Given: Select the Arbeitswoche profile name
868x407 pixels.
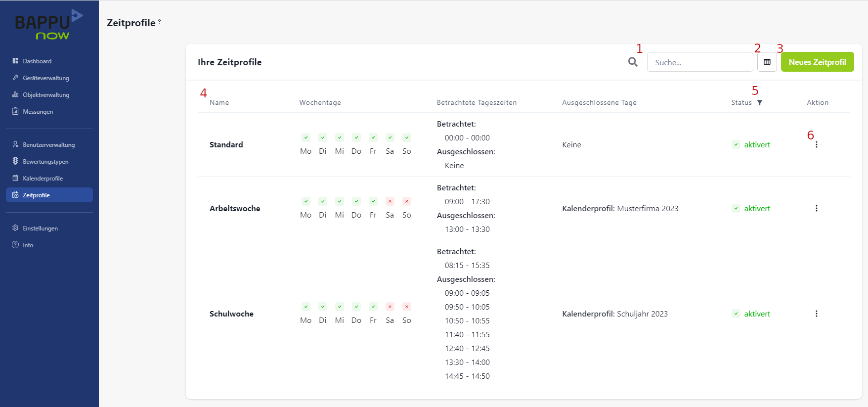Looking at the screenshot, I should click(x=235, y=208).
